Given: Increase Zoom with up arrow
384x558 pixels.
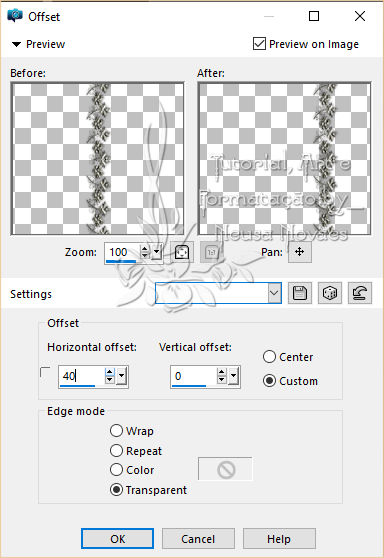Looking at the screenshot, I should pyautogui.click(x=144, y=249).
